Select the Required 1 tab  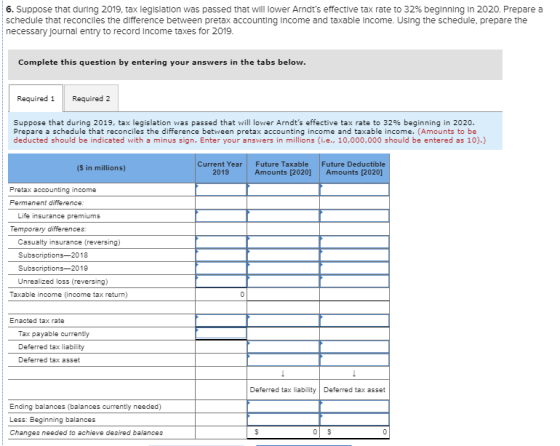[36, 98]
